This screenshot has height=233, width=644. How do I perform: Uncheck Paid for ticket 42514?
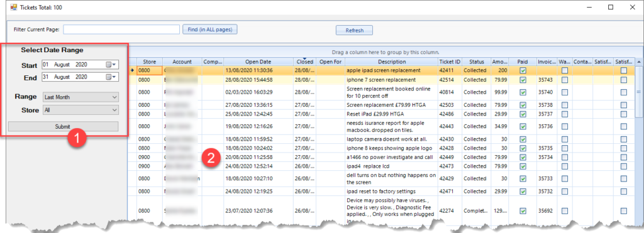click(523, 80)
